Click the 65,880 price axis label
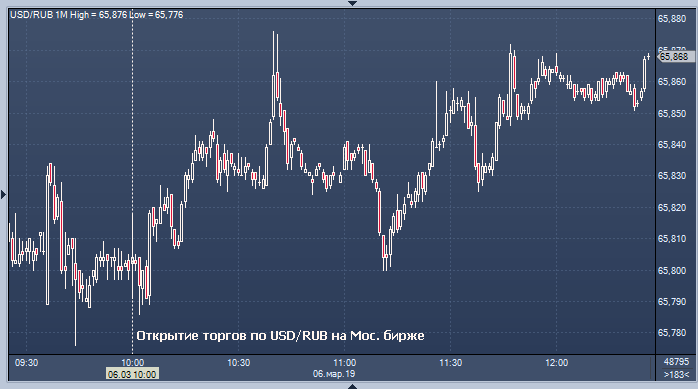 pyautogui.click(x=672, y=19)
